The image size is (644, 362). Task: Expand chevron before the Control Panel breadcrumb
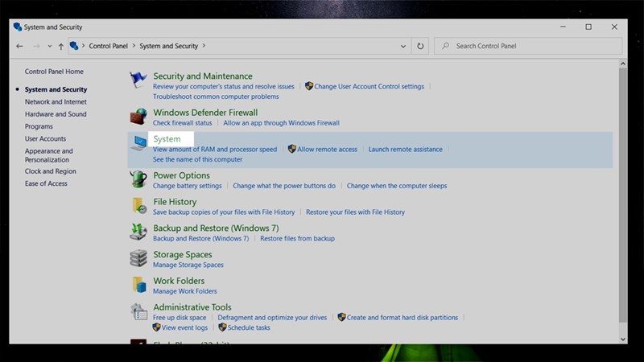[84, 46]
